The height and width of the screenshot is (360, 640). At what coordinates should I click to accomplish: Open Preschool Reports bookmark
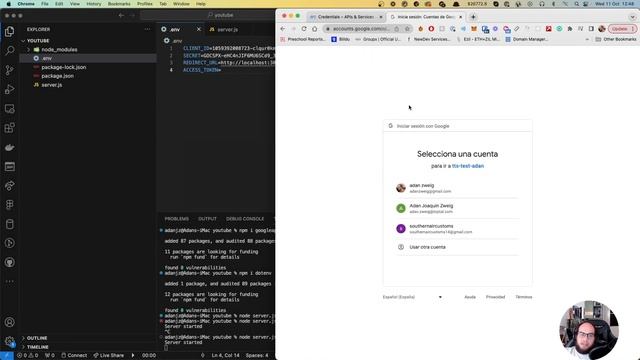coord(303,39)
